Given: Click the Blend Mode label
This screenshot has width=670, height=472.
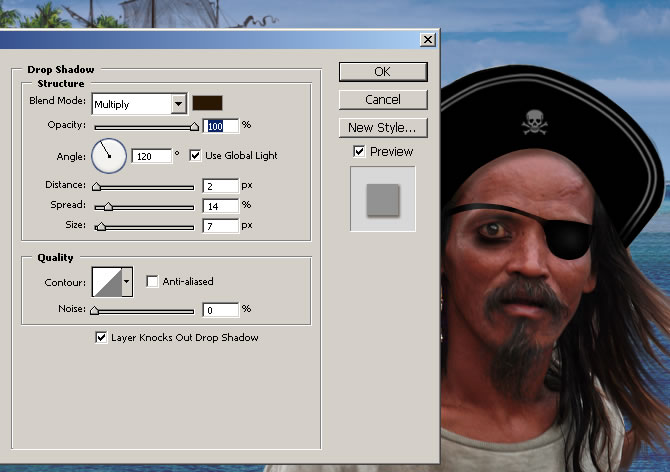Looking at the screenshot, I should (x=57, y=101).
